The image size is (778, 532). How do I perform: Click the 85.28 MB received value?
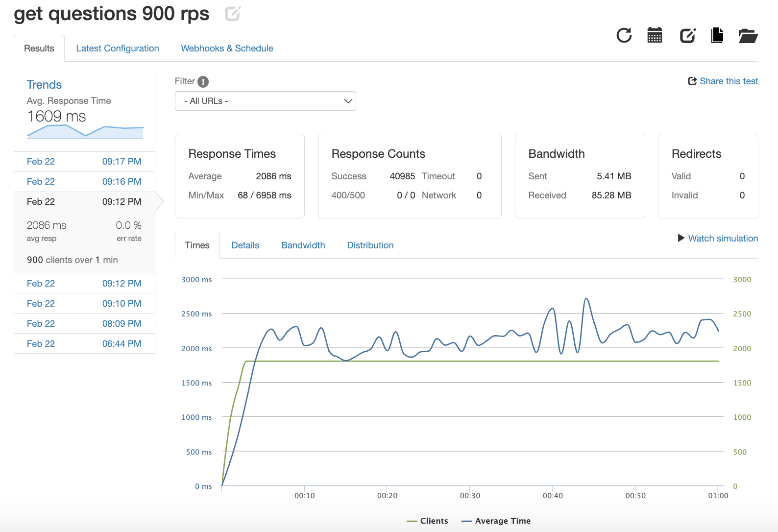(x=611, y=195)
